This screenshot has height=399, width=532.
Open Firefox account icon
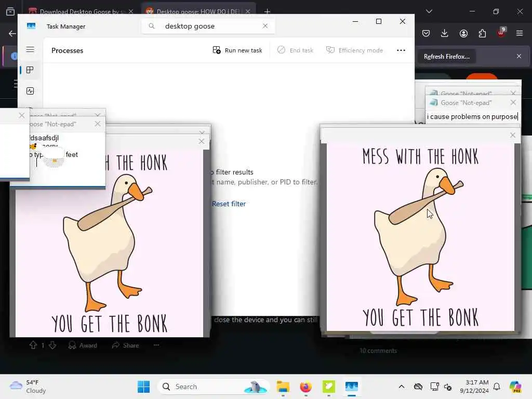pyautogui.click(x=463, y=33)
